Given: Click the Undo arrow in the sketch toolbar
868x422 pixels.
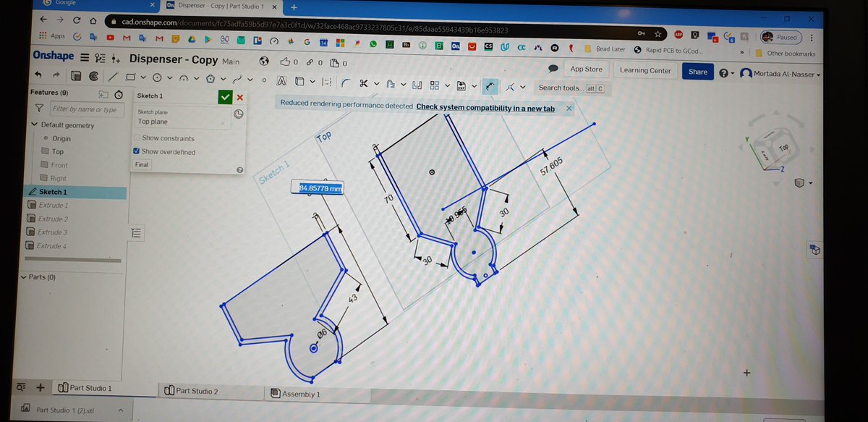Looking at the screenshot, I should pyautogui.click(x=38, y=75).
